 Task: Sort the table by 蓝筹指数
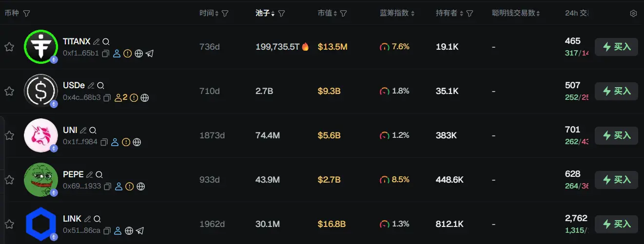point(397,14)
